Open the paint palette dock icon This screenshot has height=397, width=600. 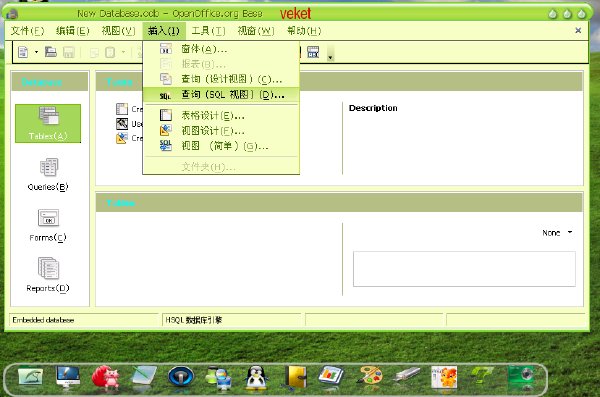click(x=369, y=376)
